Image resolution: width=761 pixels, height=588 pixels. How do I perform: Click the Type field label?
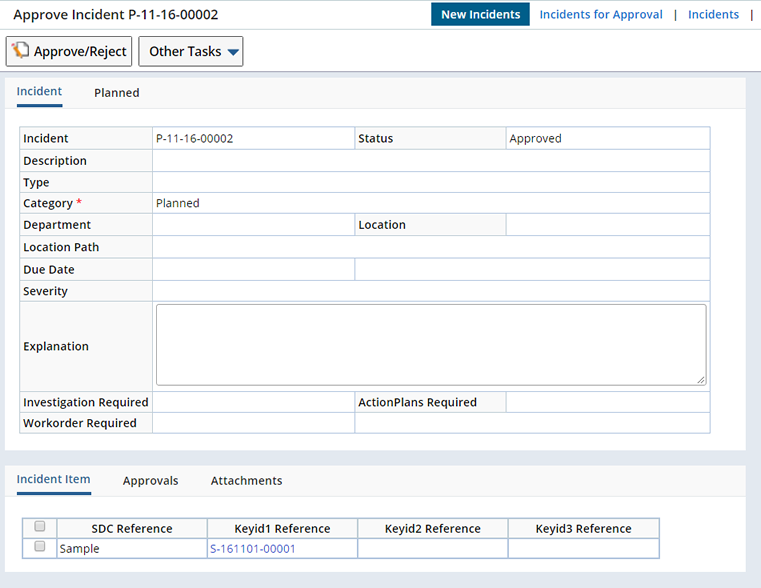pyautogui.click(x=36, y=183)
